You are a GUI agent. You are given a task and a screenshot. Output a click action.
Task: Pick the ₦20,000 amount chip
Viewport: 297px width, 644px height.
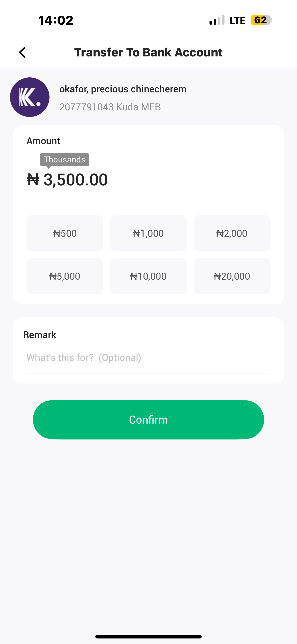point(232,276)
